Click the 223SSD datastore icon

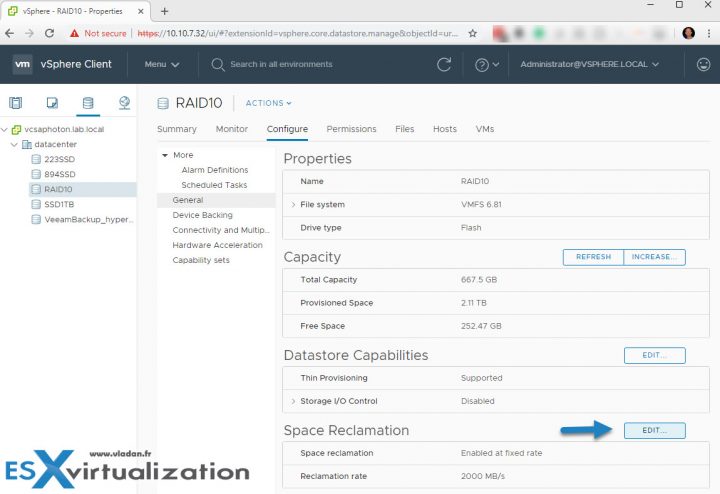[36, 159]
